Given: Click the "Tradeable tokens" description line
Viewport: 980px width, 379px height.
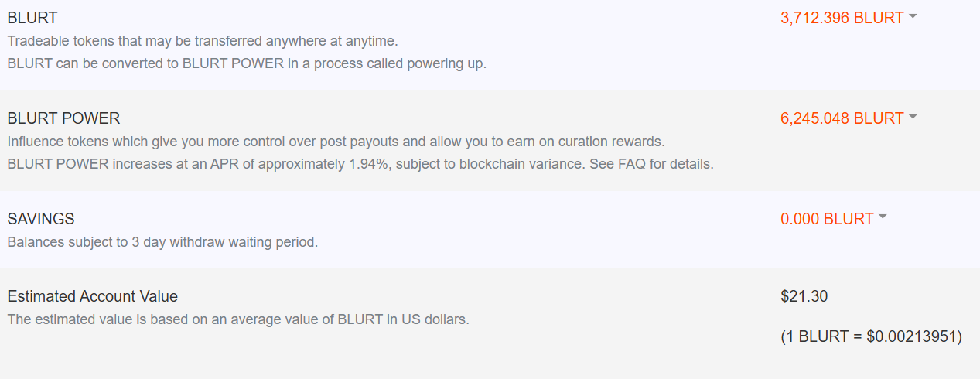Looking at the screenshot, I should click(203, 40).
